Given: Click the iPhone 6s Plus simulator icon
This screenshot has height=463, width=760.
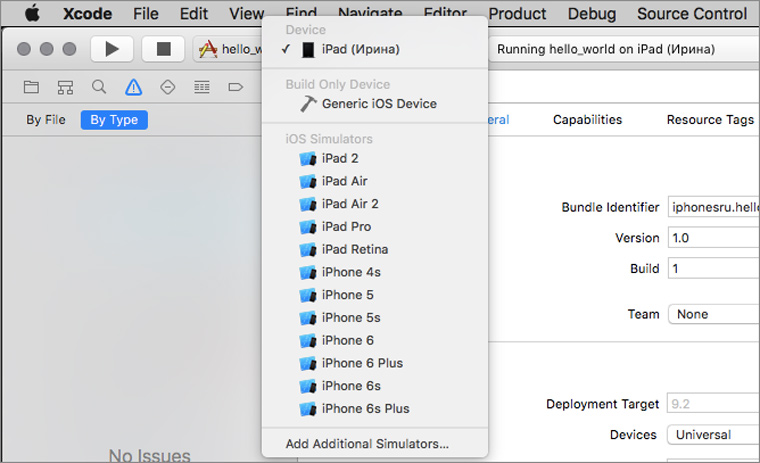Looking at the screenshot, I should point(308,409).
